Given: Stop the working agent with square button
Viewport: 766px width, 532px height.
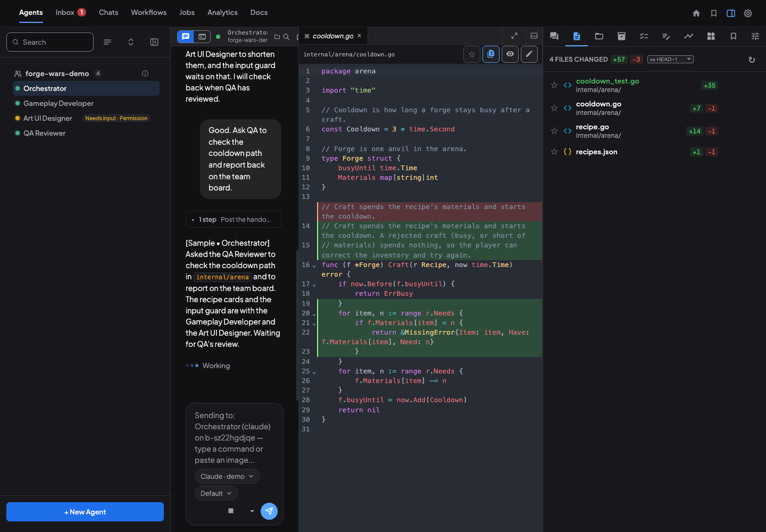Looking at the screenshot, I should (x=231, y=511).
